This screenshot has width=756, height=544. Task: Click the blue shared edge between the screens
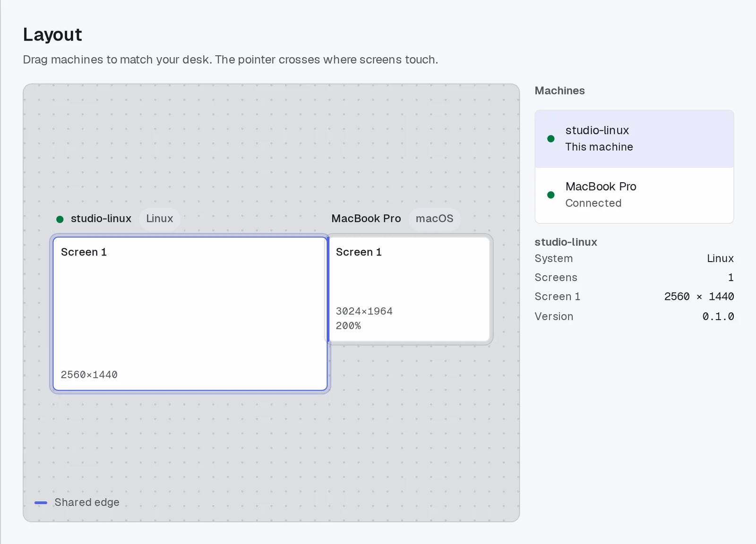coord(328,289)
